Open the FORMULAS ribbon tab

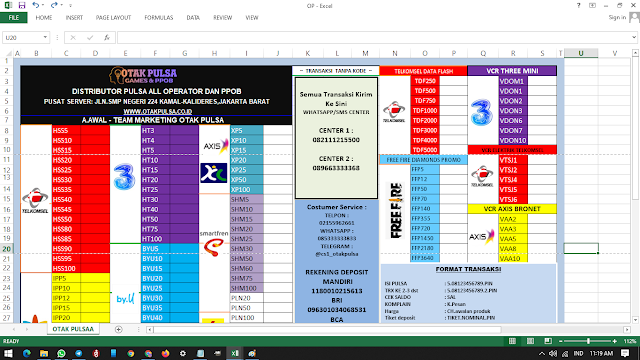(x=159, y=18)
